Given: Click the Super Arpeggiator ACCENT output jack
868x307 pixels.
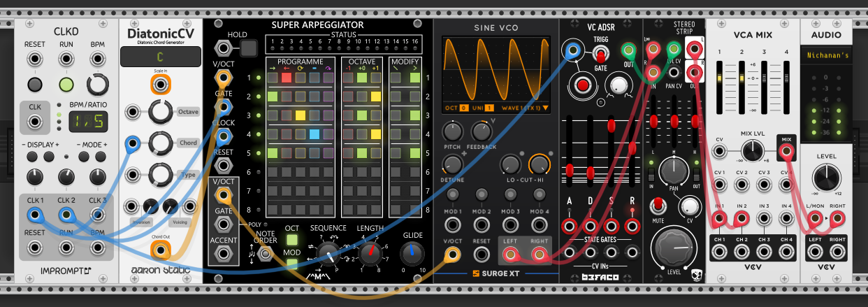Looking at the screenshot, I should [224, 254].
